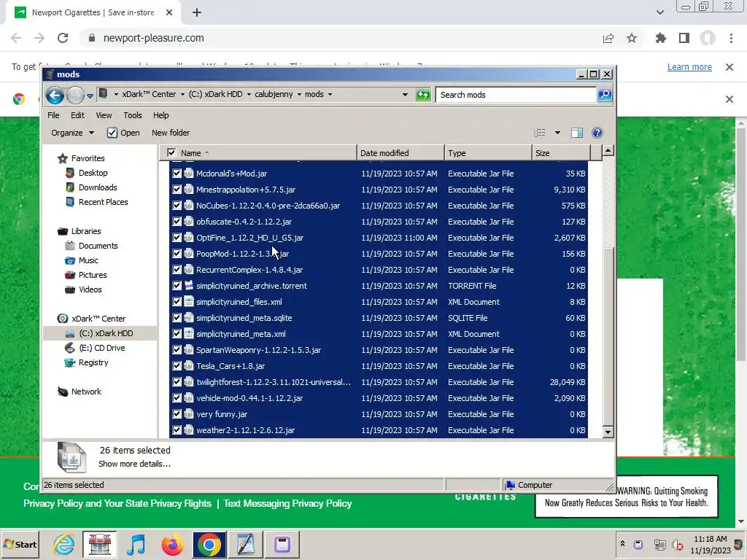747x560 pixels.
Task: Uncheck Minestrappolation+5.7.5.jar checkbox
Action: 177,190
